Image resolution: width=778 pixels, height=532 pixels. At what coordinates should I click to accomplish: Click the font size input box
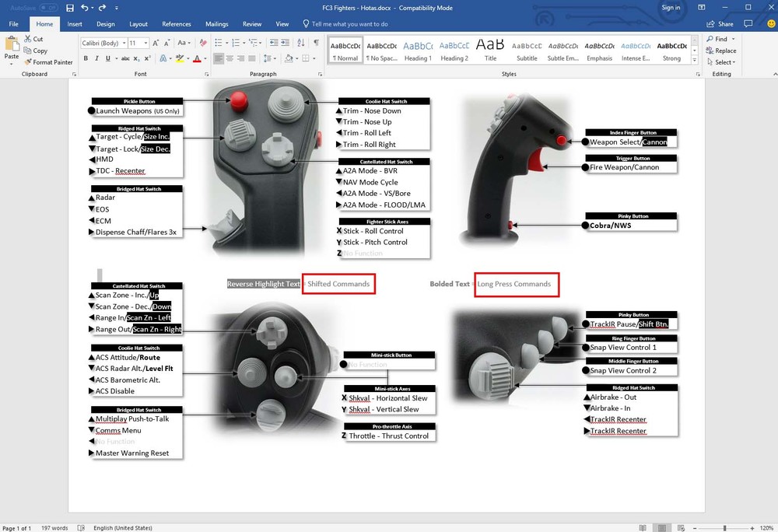pyautogui.click(x=137, y=43)
